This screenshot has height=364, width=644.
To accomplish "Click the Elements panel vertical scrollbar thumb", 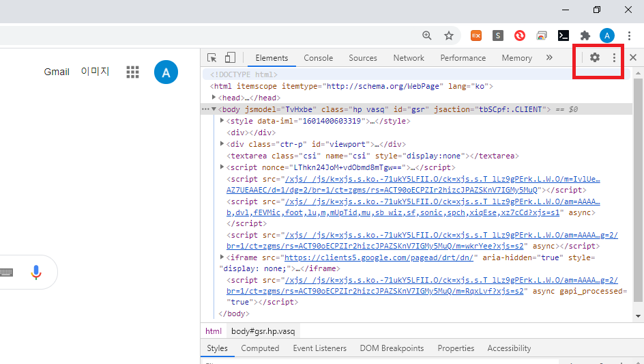I will (638, 190).
